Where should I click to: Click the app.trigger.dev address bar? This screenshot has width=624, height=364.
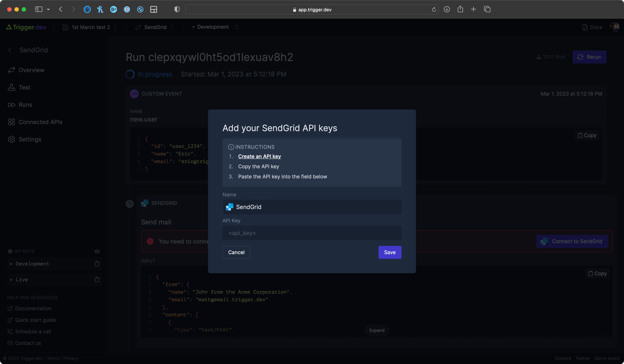tap(312, 9)
